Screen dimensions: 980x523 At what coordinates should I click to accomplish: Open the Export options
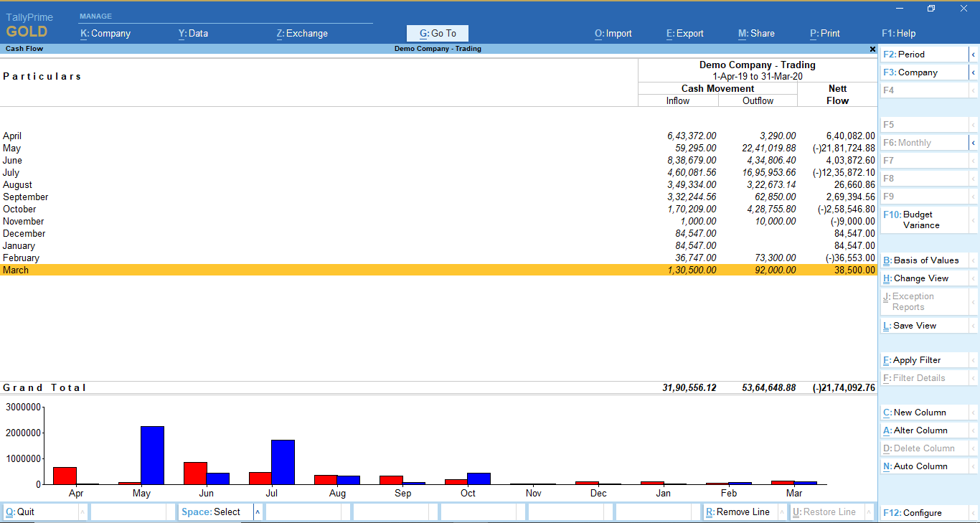pyautogui.click(x=684, y=33)
